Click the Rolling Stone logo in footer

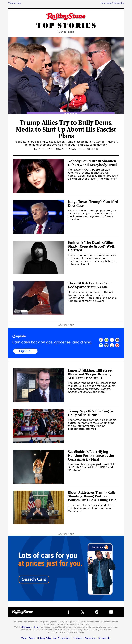pyautogui.click(x=22, y=611)
